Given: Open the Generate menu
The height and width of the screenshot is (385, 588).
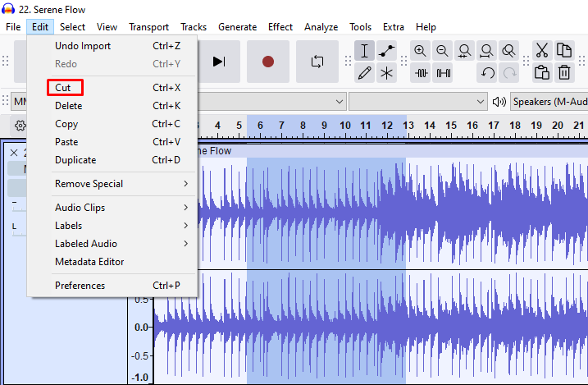Looking at the screenshot, I should (237, 27).
